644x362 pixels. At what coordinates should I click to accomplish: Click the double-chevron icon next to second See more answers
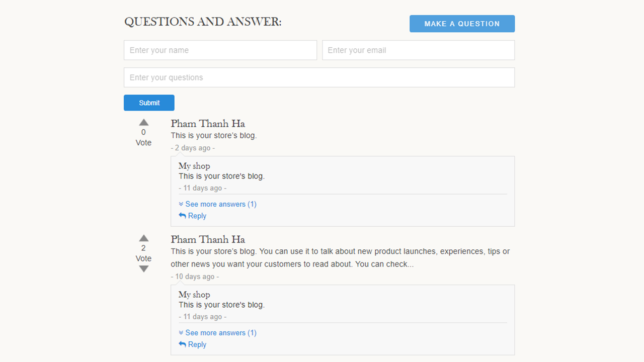pyautogui.click(x=181, y=332)
